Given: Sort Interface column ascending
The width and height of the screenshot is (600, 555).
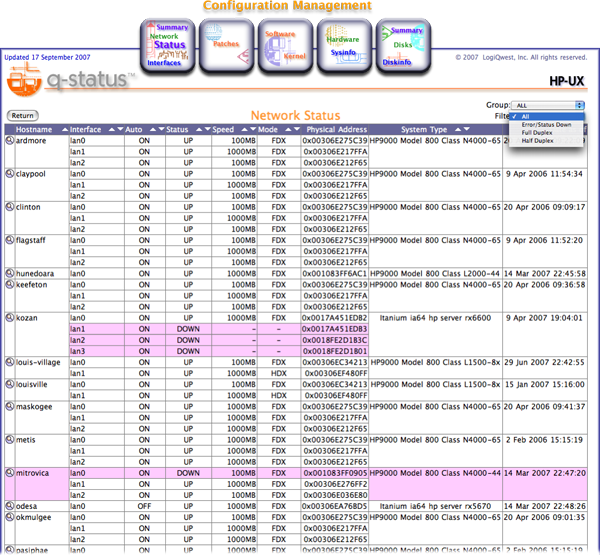Looking at the screenshot, I should [112, 129].
